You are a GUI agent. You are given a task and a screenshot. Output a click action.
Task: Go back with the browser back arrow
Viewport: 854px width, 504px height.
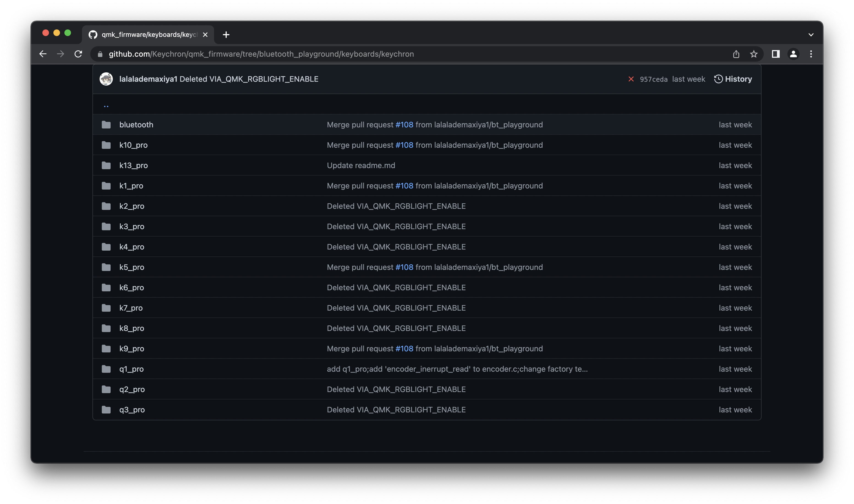tap(43, 54)
